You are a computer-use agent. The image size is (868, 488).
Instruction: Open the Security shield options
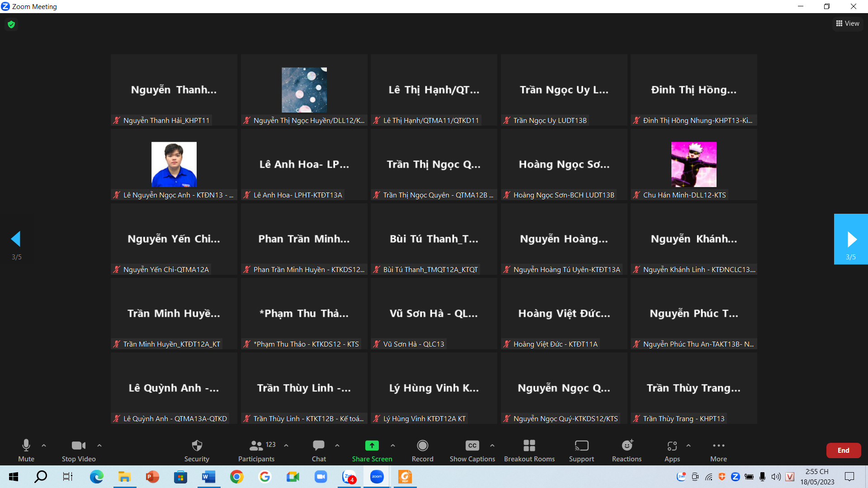tap(197, 450)
